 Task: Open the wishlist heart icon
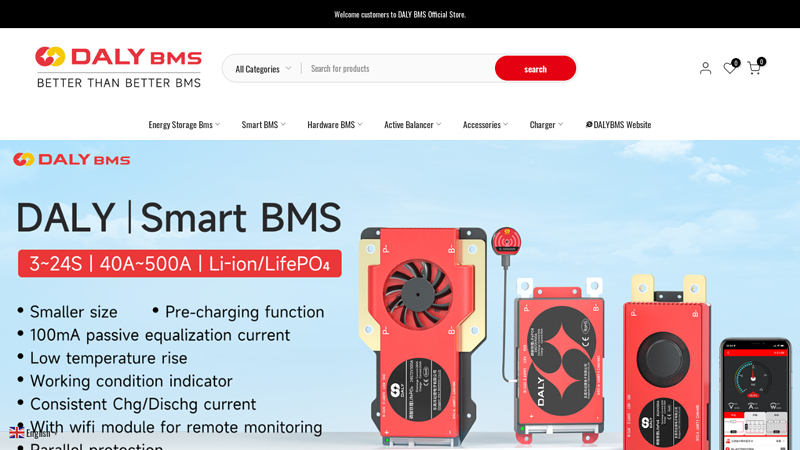(730, 68)
